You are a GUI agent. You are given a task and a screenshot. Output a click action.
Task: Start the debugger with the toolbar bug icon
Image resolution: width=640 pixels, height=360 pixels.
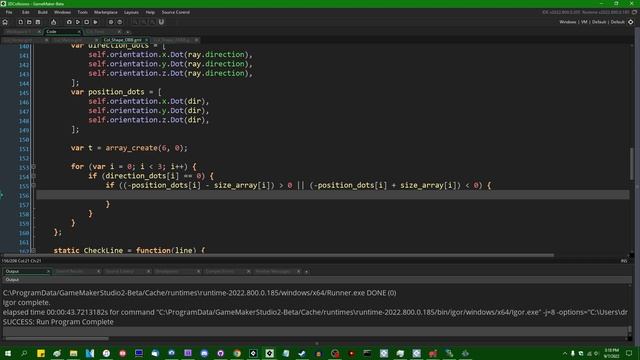point(69,22)
